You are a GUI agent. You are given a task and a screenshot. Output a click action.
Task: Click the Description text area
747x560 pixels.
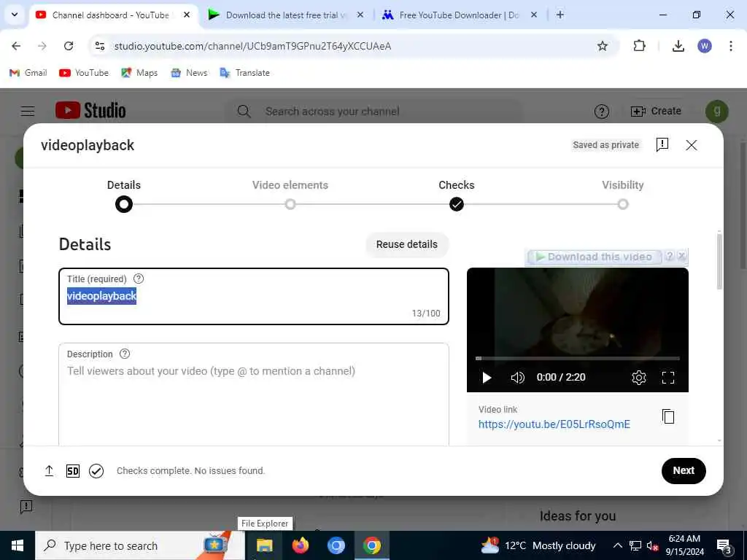(x=253, y=394)
